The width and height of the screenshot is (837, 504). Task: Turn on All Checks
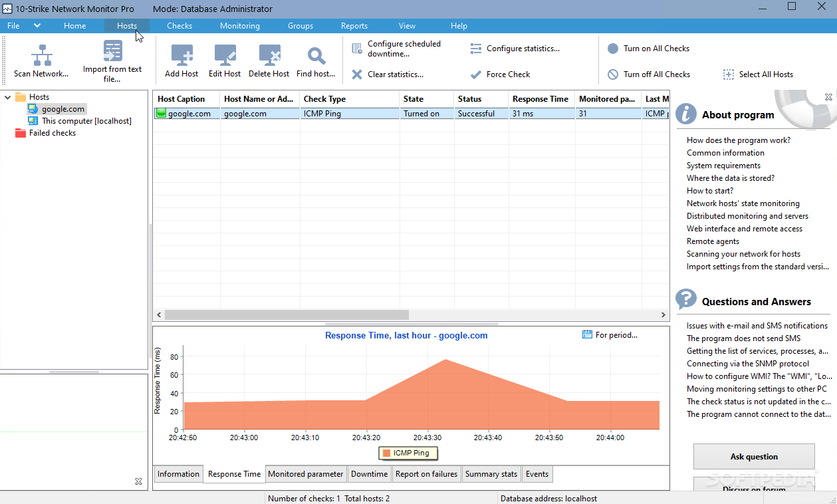click(648, 49)
